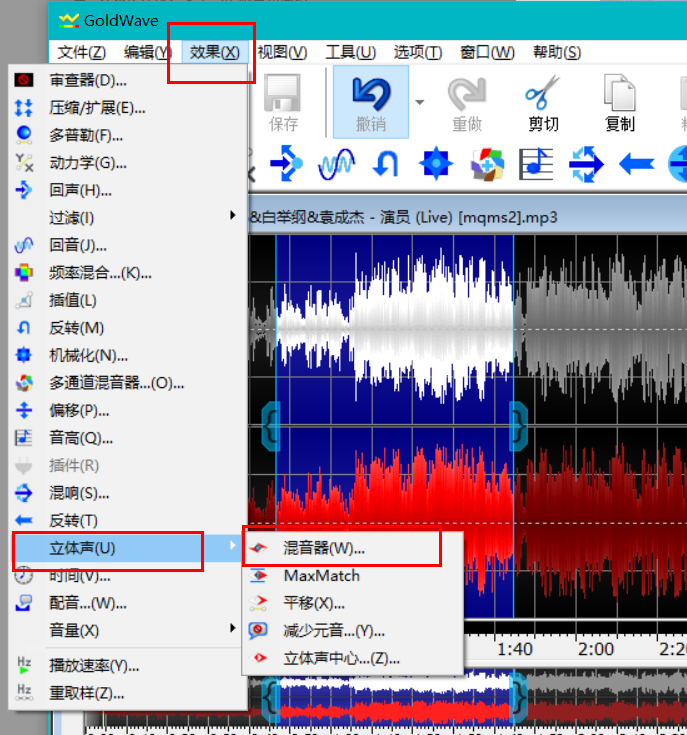Click the echo effect toolbar icon
Viewport: 687px width, 735px height.
[286, 164]
